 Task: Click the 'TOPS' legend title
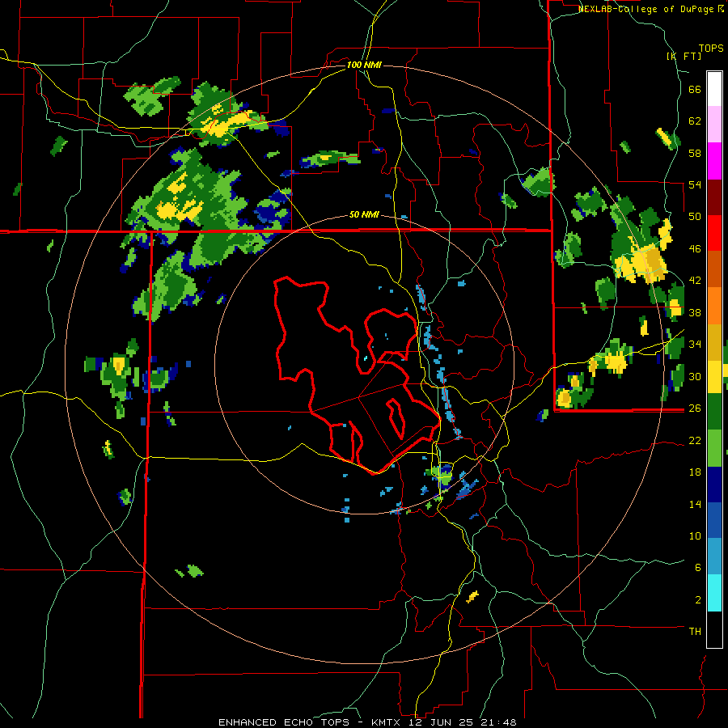tap(711, 49)
